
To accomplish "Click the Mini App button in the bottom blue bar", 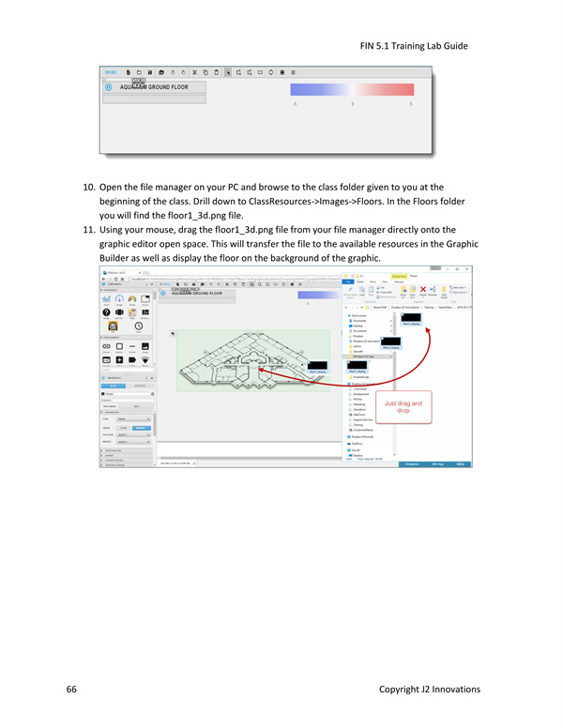I will pos(438,464).
